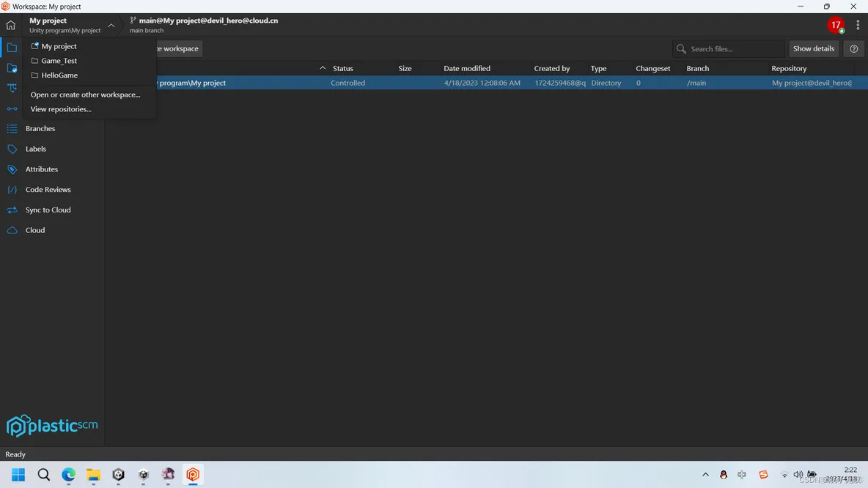Show hidden system tray icons
The image size is (868, 488).
pos(705,475)
